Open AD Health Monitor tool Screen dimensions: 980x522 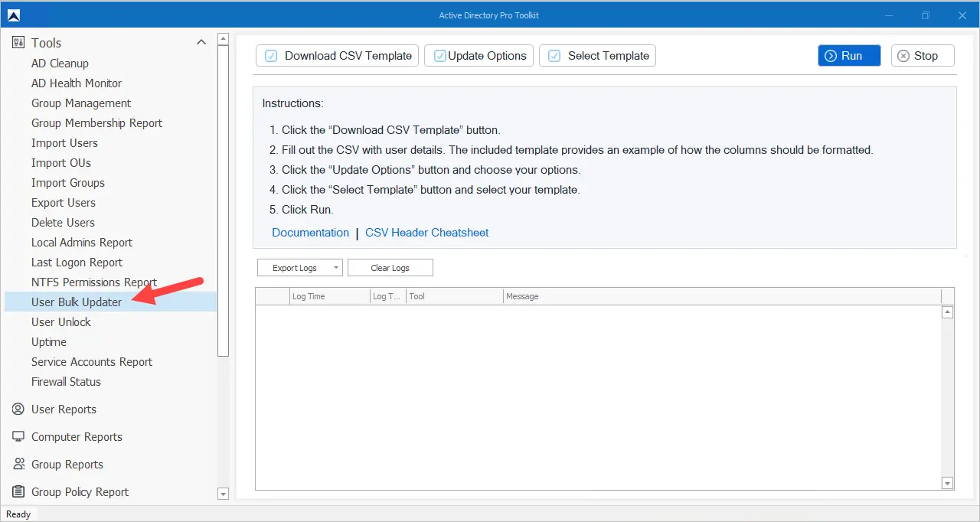[77, 83]
